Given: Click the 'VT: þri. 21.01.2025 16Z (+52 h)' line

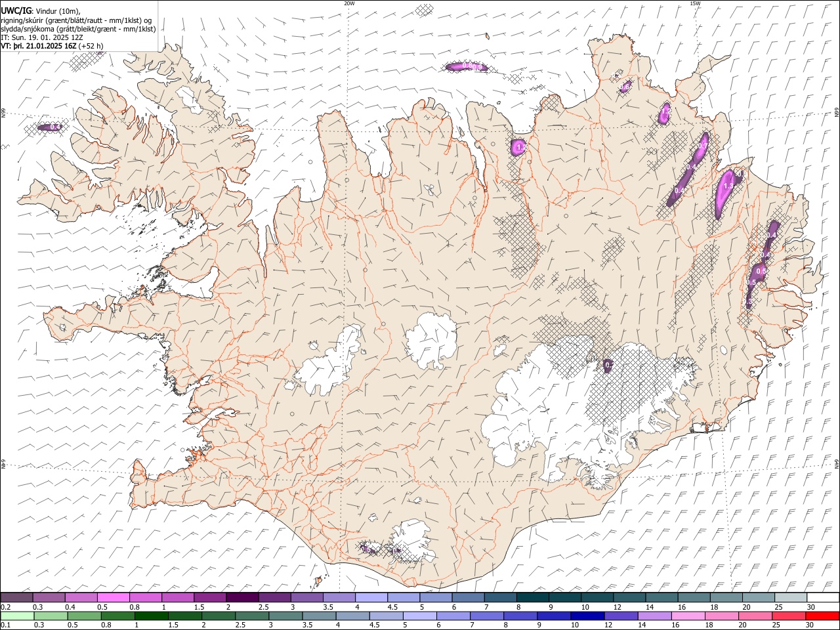Looking at the screenshot, I should click(x=52, y=46).
